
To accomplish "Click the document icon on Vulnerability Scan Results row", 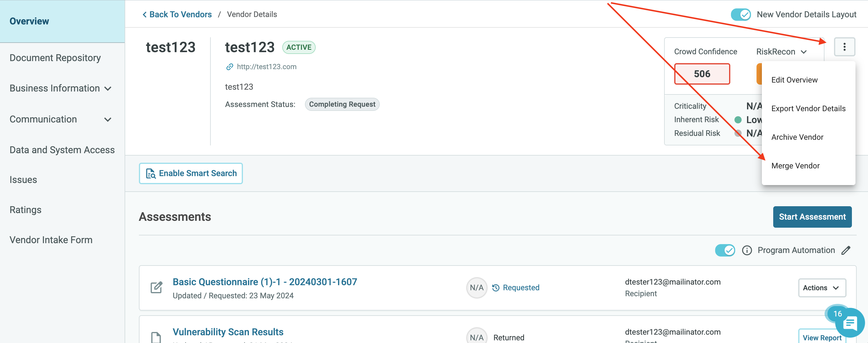I will click(x=156, y=337).
